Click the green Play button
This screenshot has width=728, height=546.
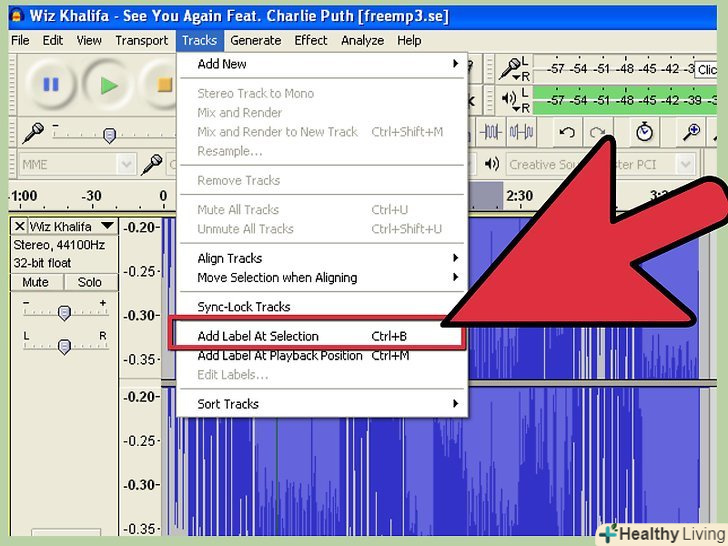(108, 84)
